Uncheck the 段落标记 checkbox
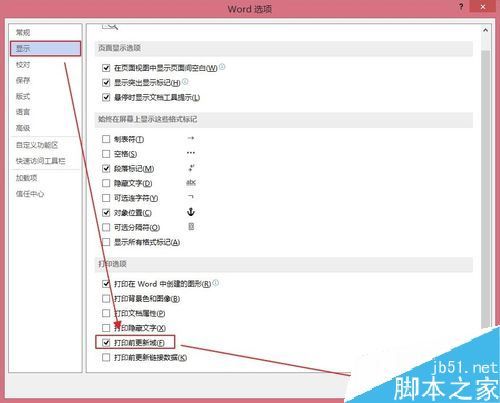This screenshot has height=403, width=500. 106,169
